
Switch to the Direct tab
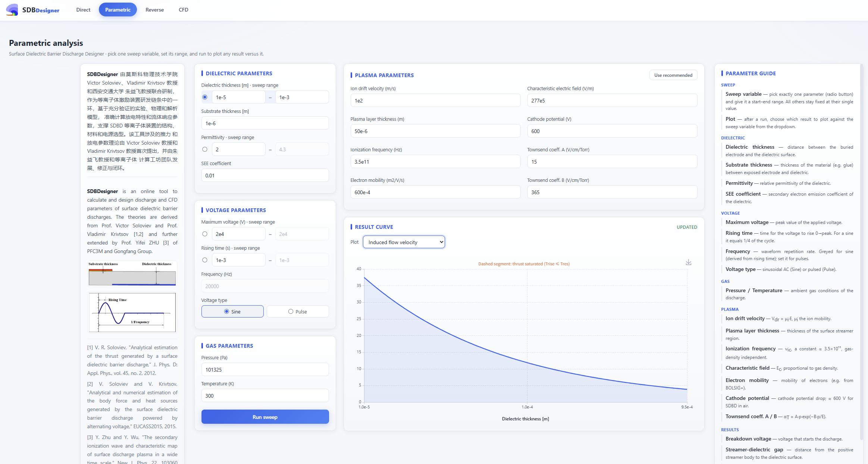point(83,10)
